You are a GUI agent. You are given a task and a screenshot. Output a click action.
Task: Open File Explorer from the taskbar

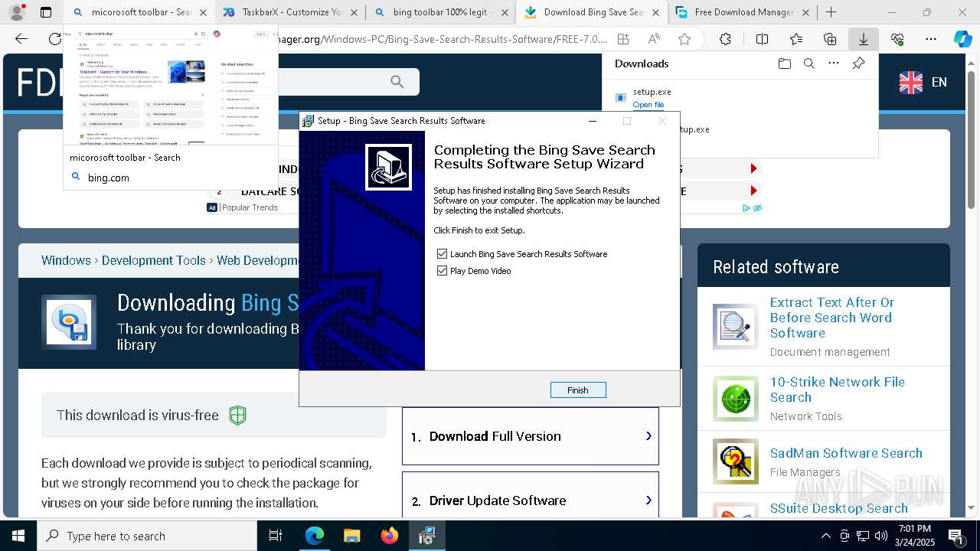(352, 536)
